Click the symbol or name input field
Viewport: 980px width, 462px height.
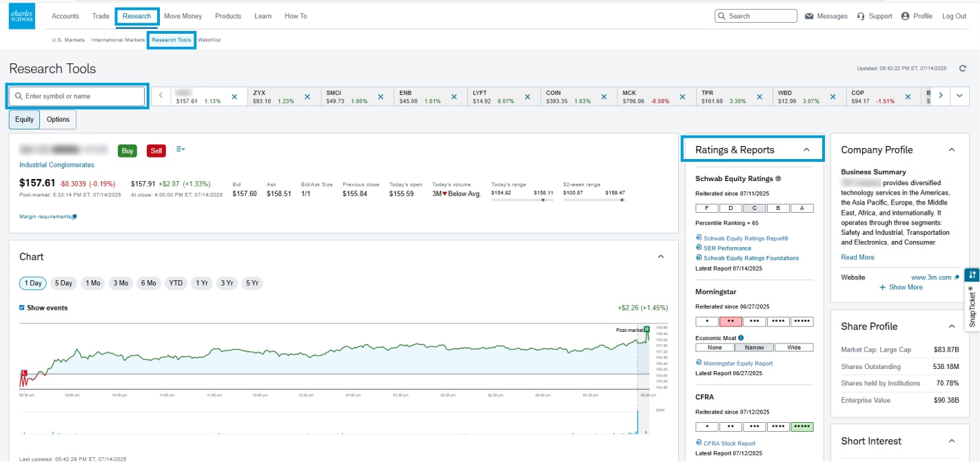(x=76, y=96)
